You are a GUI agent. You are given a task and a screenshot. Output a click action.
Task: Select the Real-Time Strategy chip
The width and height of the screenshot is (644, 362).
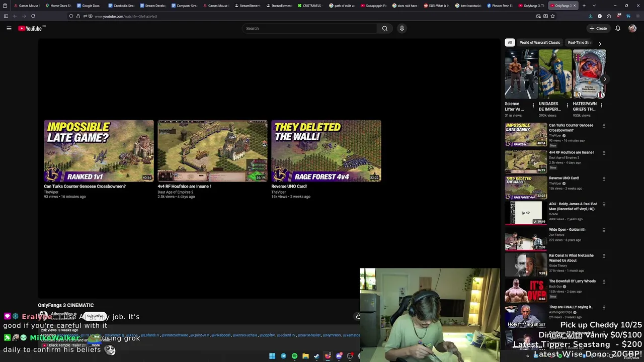(x=580, y=43)
